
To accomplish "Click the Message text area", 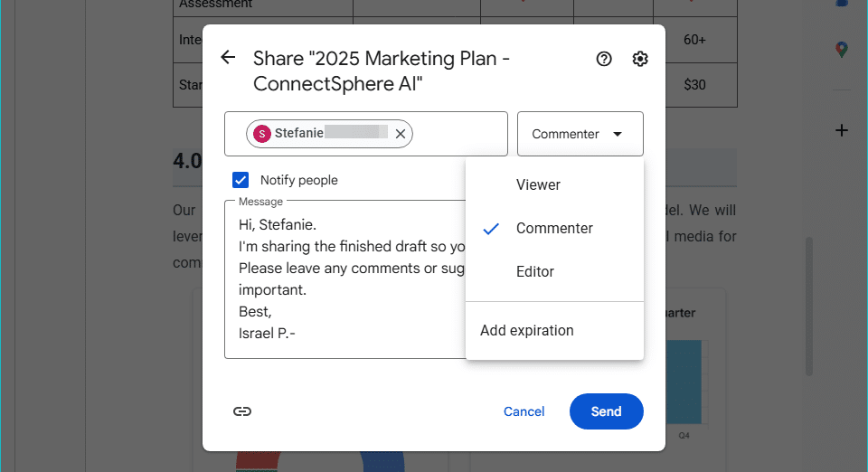I will coord(344,279).
